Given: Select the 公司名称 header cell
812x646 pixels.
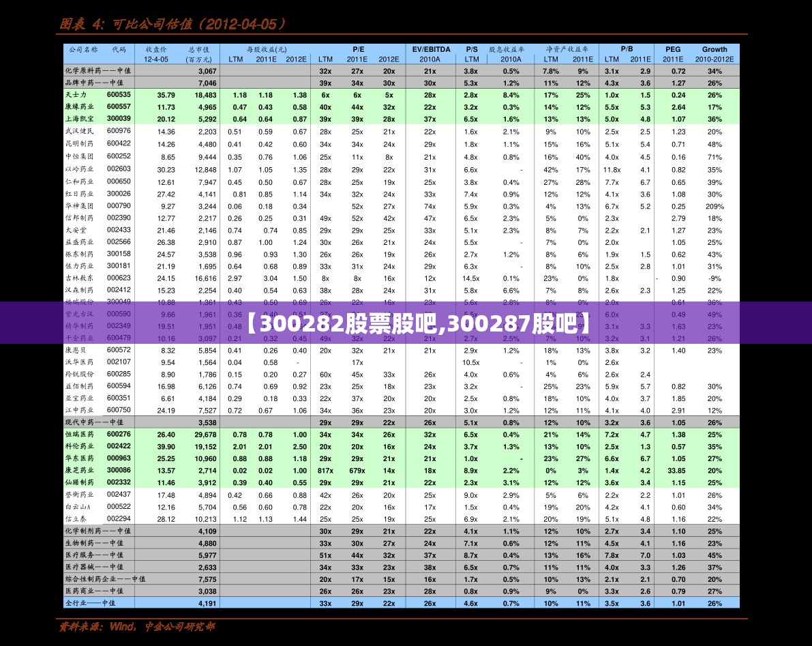Looking at the screenshot, I should tap(83, 50).
